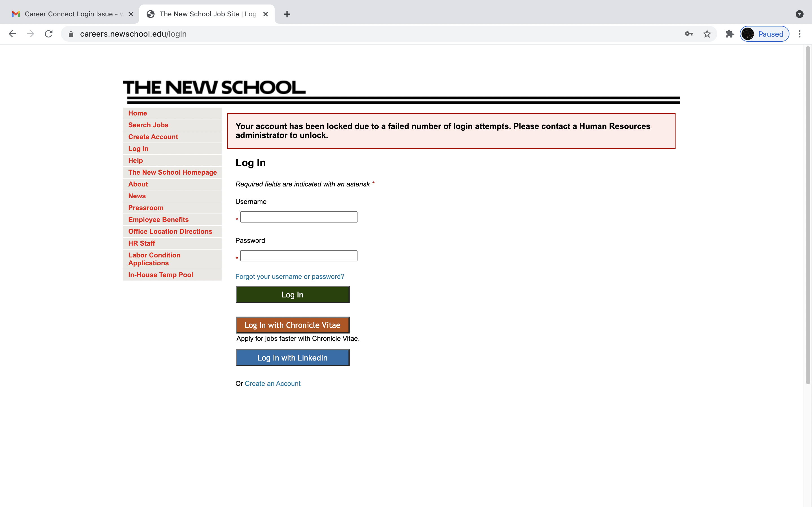812x507 pixels.
Task: Close the New School Job Site tab
Action: coord(265,14)
